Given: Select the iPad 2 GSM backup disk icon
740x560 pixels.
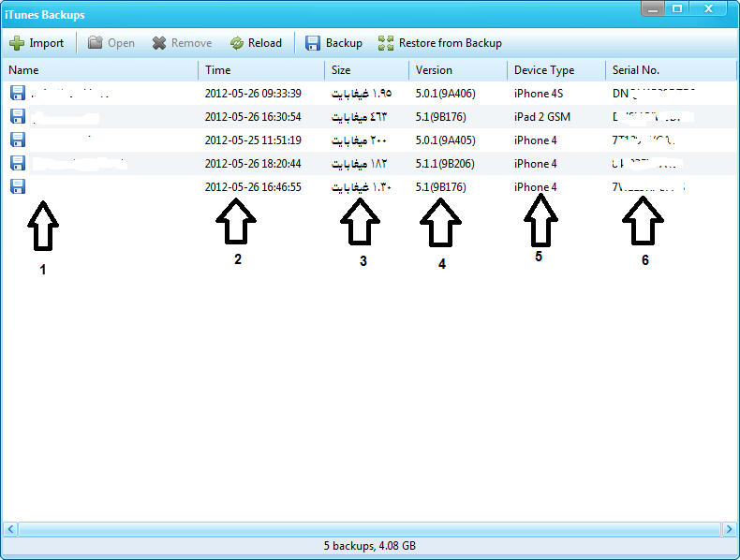Looking at the screenshot, I should coord(17,116).
